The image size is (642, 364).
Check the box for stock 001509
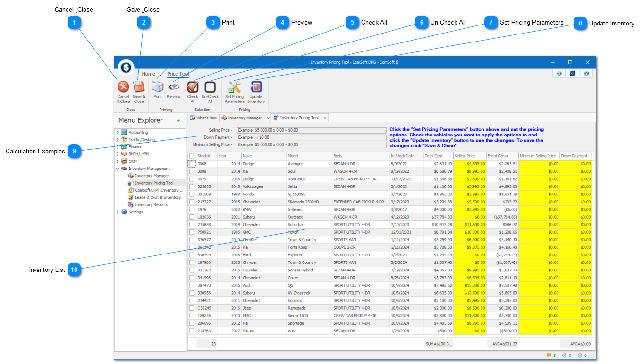[x=192, y=194]
